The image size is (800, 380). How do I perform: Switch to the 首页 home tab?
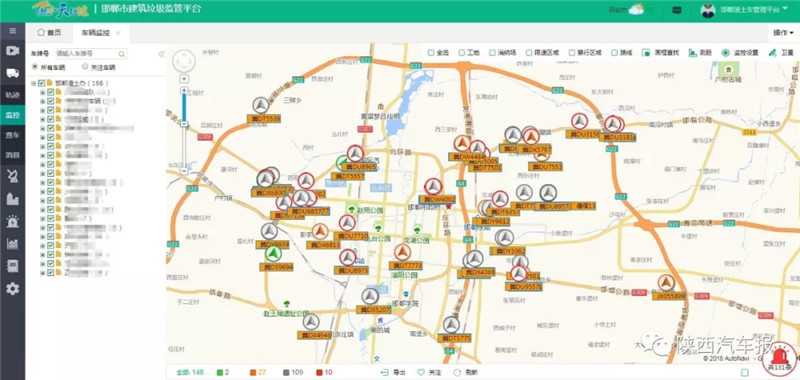tap(49, 33)
